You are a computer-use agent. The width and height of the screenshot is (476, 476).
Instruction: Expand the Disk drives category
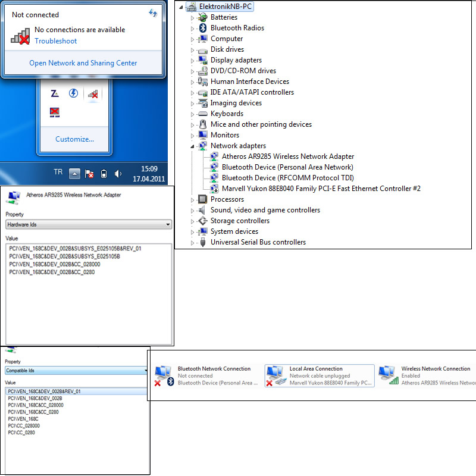pos(192,50)
